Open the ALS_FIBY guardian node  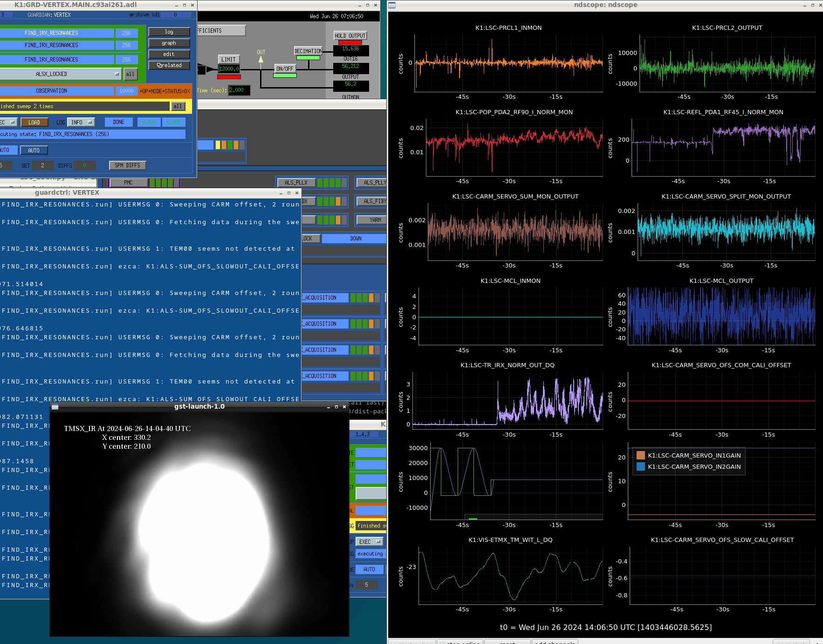pos(371,201)
